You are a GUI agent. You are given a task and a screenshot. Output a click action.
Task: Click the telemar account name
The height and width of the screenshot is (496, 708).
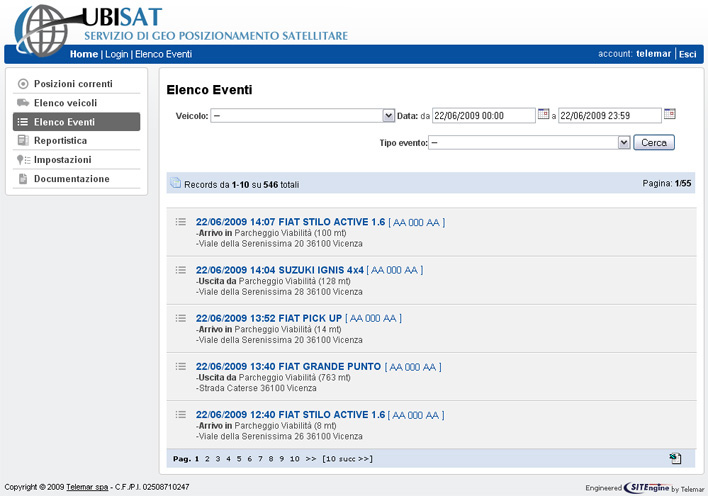click(x=653, y=54)
